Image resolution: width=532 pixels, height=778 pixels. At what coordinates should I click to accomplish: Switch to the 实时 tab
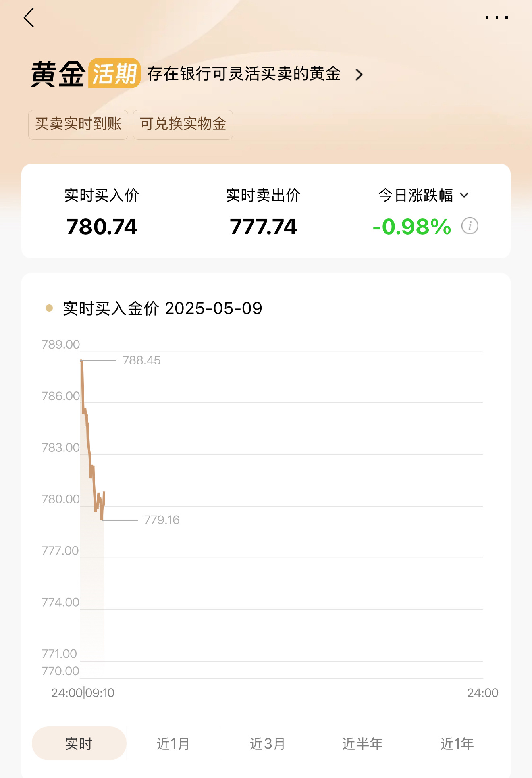click(x=79, y=743)
